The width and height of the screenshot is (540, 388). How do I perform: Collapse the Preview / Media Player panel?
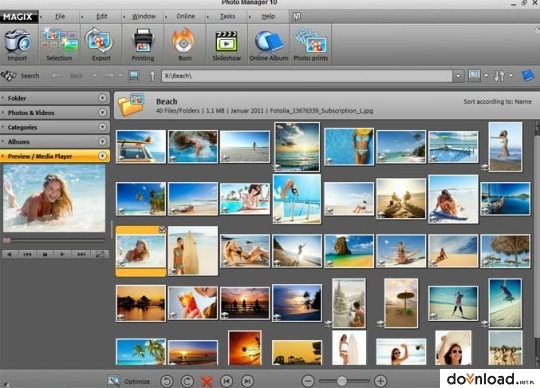click(x=102, y=156)
